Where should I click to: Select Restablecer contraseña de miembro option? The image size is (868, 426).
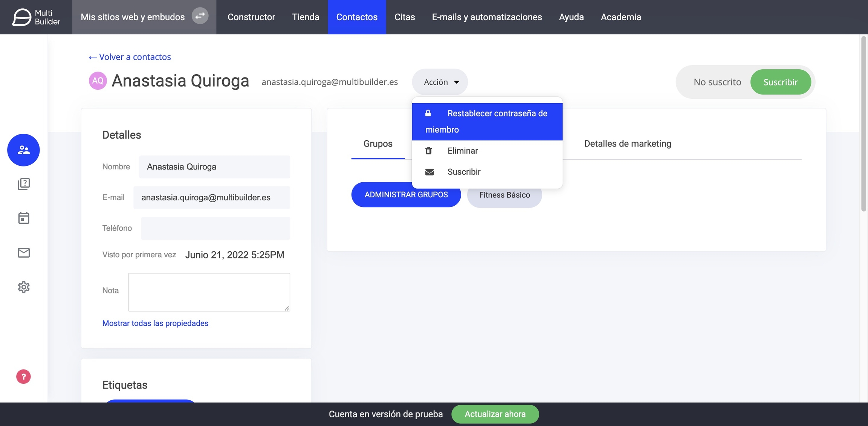[487, 121]
